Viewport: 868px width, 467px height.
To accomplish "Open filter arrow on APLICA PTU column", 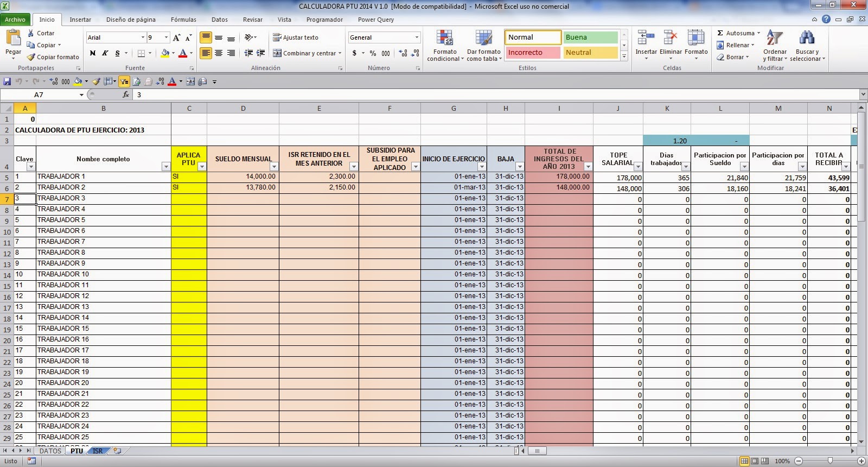I will 202,167.
